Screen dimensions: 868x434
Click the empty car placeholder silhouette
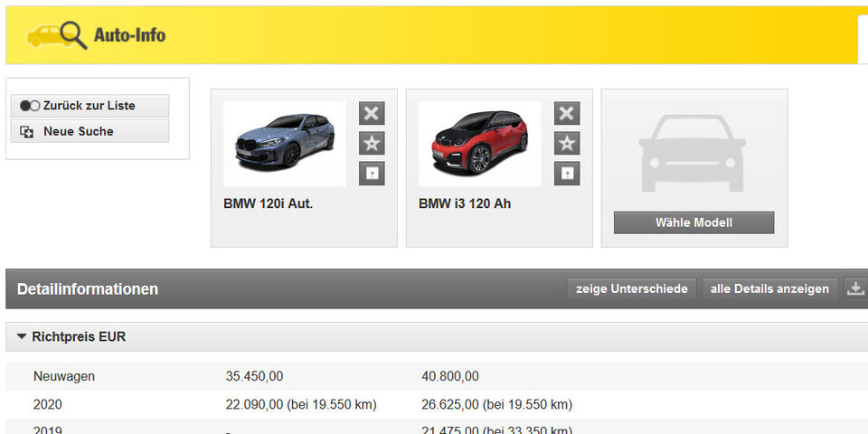pos(693,154)
